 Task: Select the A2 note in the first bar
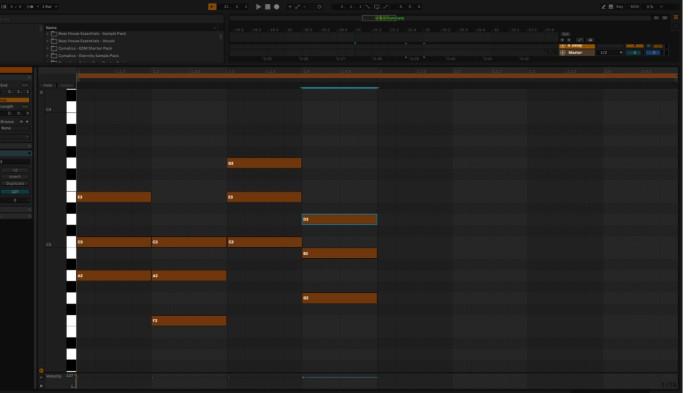click(x=114, y=276)
